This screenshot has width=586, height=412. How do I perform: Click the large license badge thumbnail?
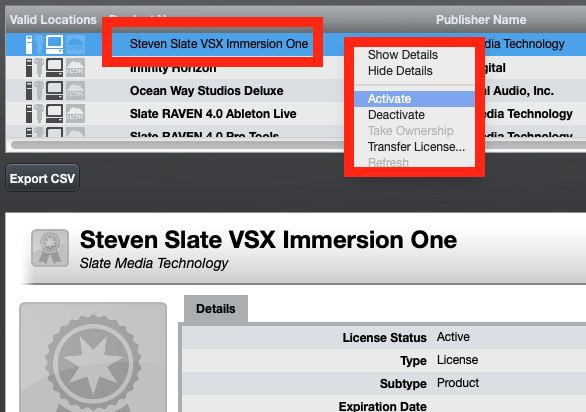pos(93,357)
